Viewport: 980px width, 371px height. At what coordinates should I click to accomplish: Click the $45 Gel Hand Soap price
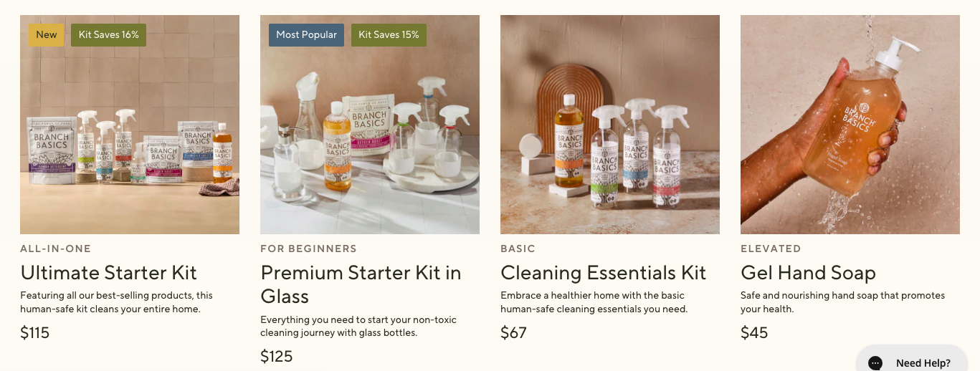[x=754, y=333]
